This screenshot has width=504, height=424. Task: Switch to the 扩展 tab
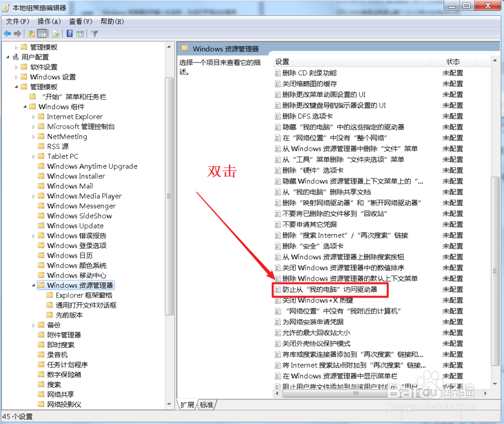(x=187, y=404)
